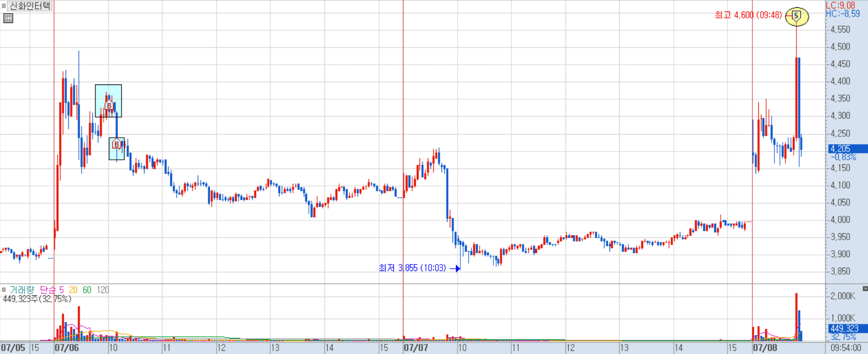Toggle the small square beside 신화인터텍
The image size is (868, 354).
coord(4,6)
